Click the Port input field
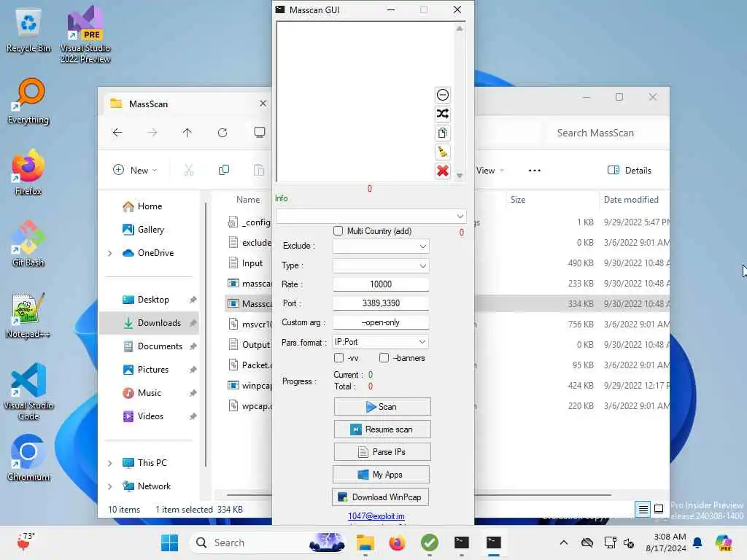 pos(381,303)
